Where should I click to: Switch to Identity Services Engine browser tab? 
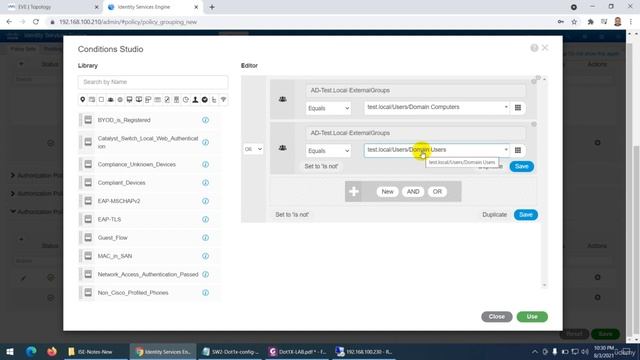point(153,7)
